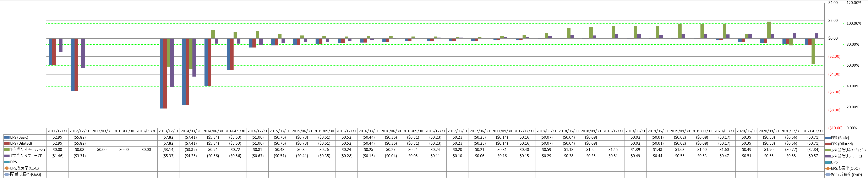Select the 2013/12/31 column header
The image size is (868, 178).
pos(169,131)
